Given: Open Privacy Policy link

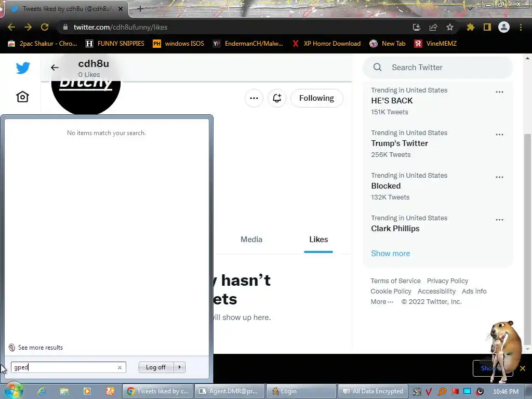Looking at the screenshot, I should pyautogui.click(x=447, y=281).
